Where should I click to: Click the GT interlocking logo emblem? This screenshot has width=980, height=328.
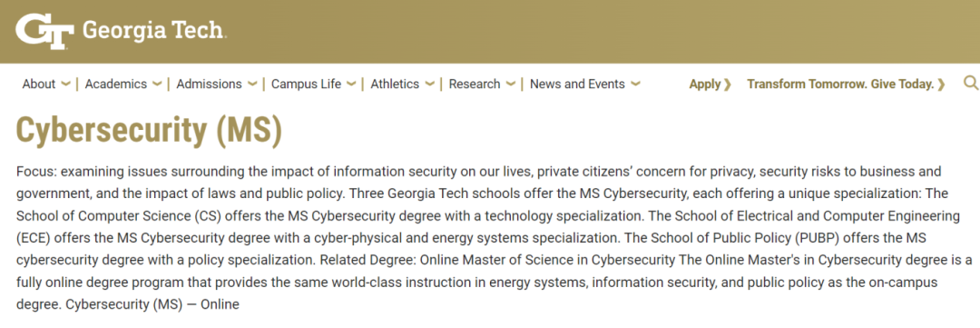click(x=45, y=31)
